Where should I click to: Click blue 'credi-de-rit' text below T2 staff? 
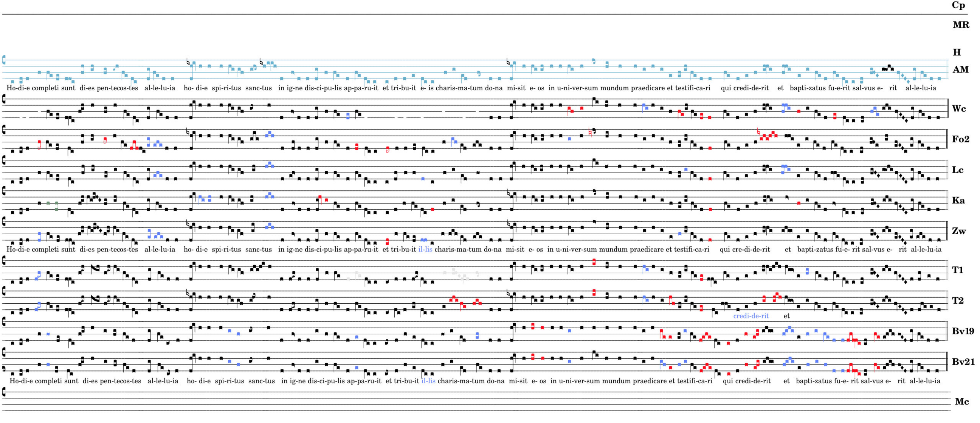point(751,316)
